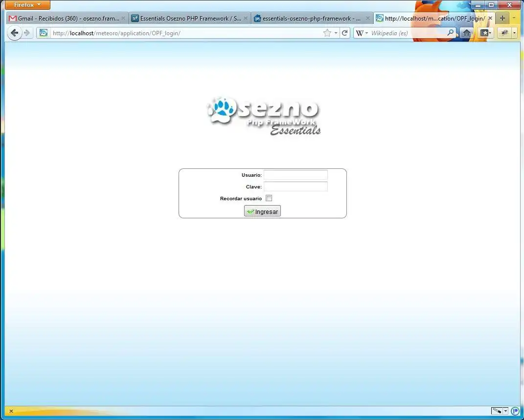
Task: Focus the Usuario input field
Action: pos(296,175)
